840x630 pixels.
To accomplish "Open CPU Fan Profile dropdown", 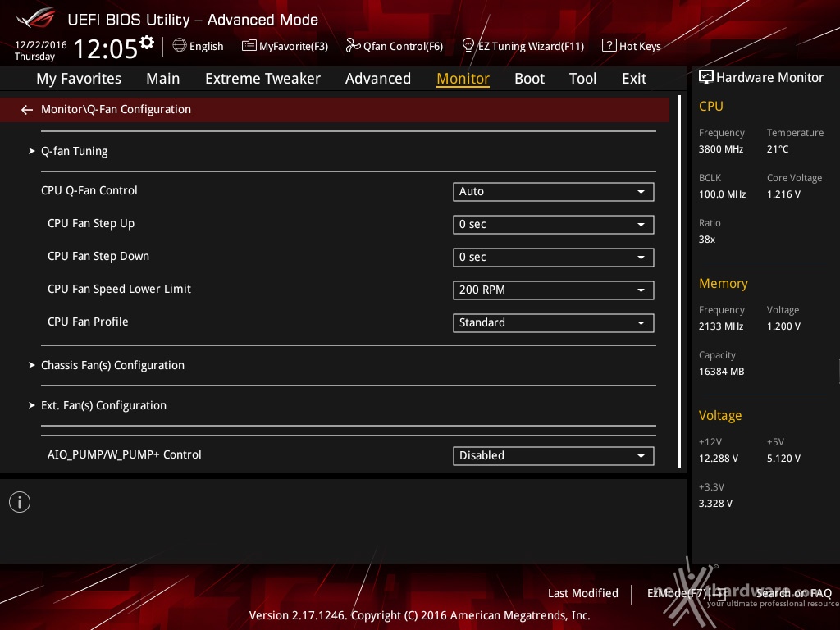I will pos(554,323).
